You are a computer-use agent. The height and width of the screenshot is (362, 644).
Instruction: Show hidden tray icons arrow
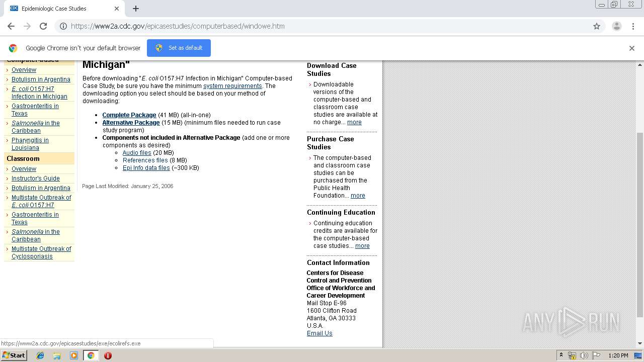coord(561,355)
